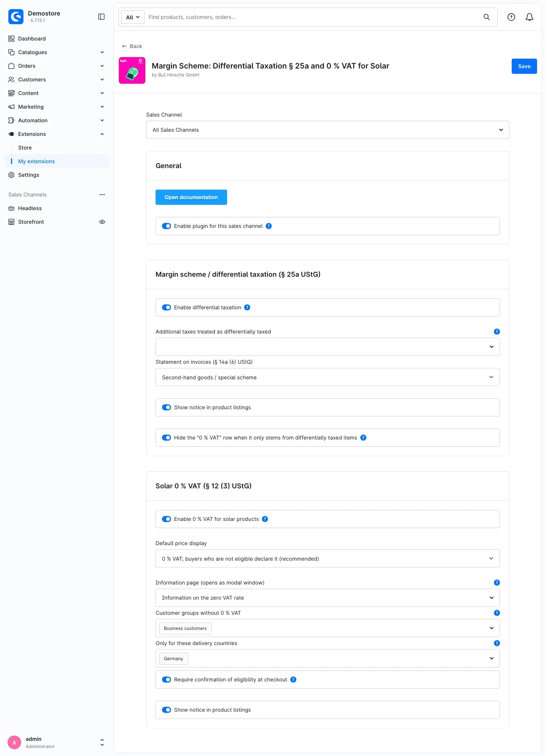Open Additional taxes treated as differentially taxed dropdown
The image size is (545, 756).
(328, 347)
